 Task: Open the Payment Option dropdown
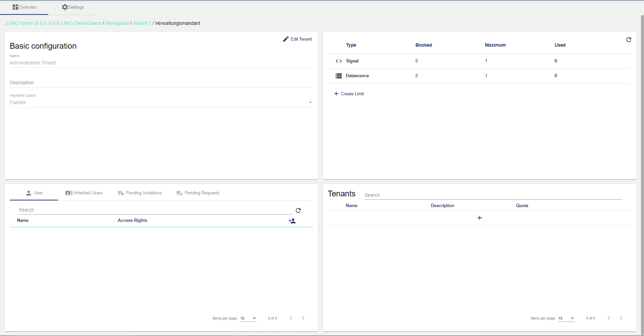coord(310,102)
